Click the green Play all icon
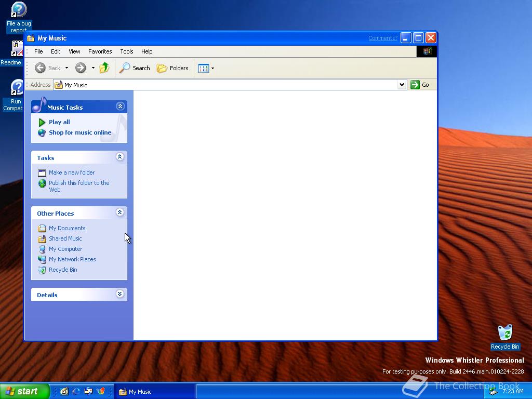The width and height of the screenshot is (532, 399). tap(42, 122)
